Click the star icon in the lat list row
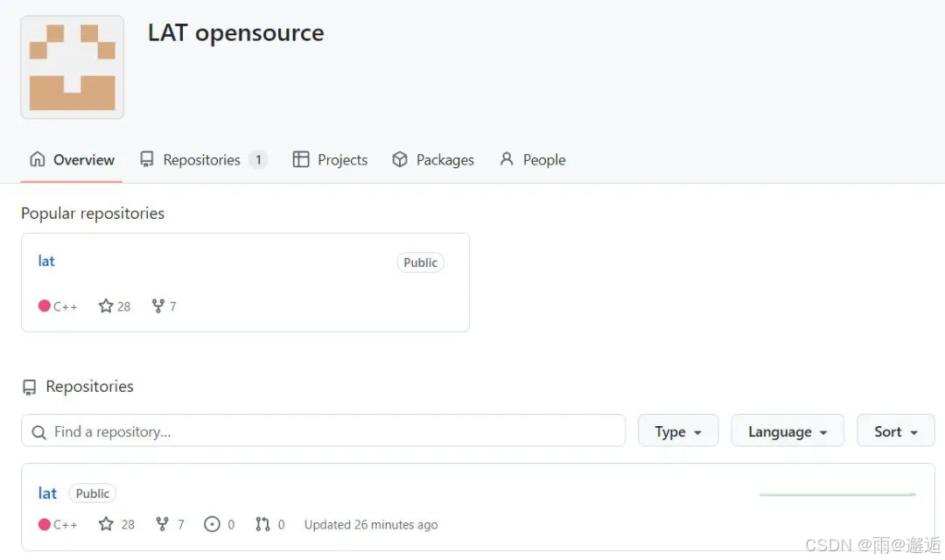 click(x=106, y=524)
